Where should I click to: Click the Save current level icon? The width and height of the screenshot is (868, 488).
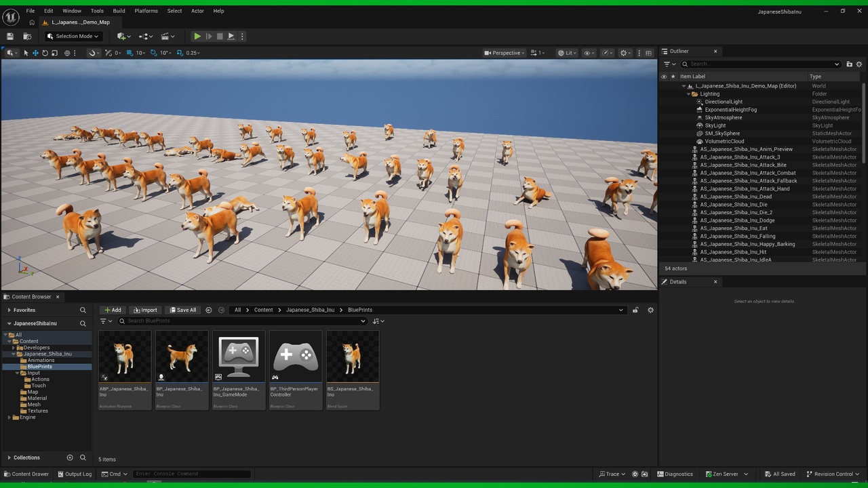click(x=10, y=36)
